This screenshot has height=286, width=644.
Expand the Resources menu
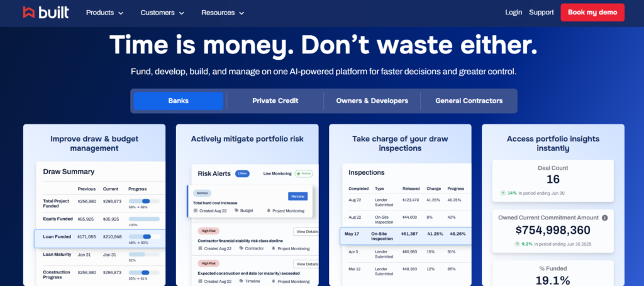coord(223,13)
